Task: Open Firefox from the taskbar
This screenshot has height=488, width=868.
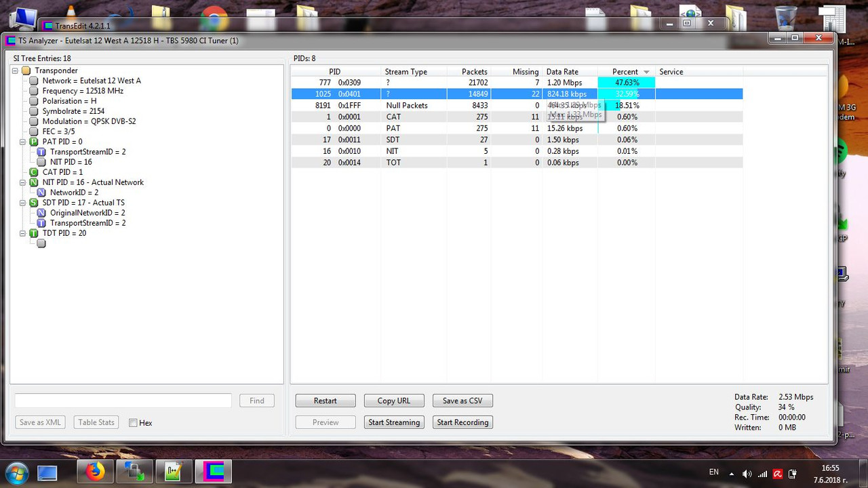Action: tap(95, 472)
